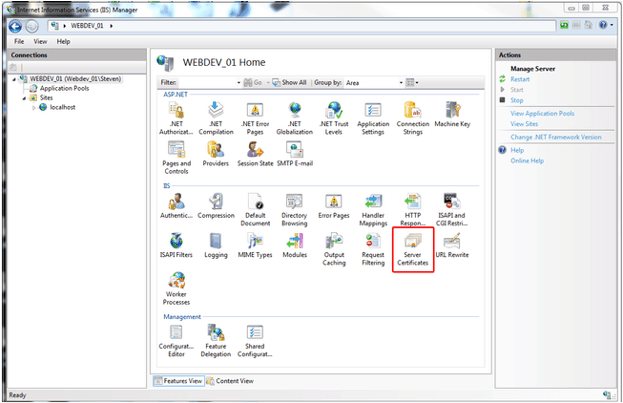
Task: Open Worker Processes feature
Action: point(176,289)
